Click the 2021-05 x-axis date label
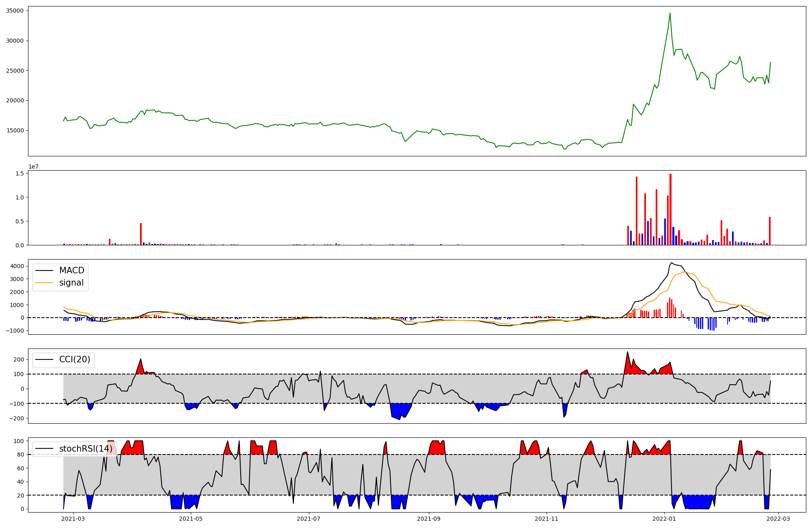 coord(191,519)
